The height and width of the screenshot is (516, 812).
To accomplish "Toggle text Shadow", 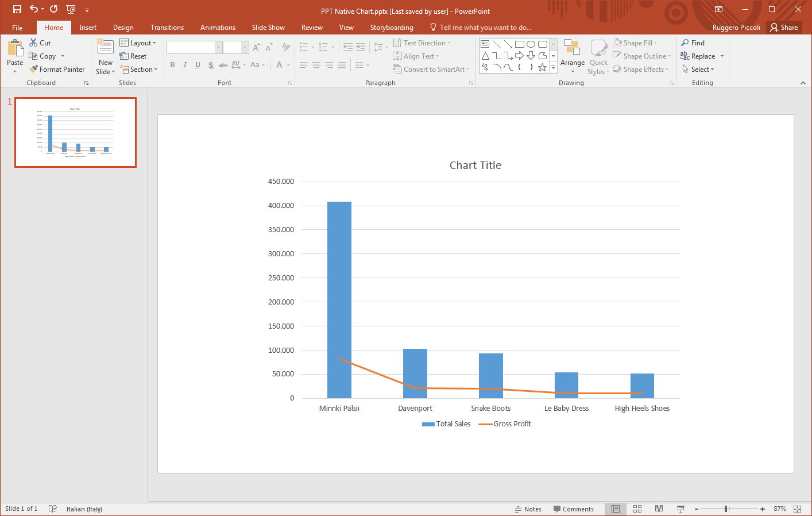I will coord(211,65).
